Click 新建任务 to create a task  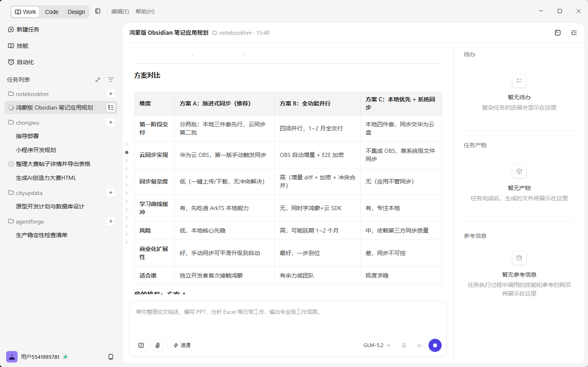click(24, 29)
